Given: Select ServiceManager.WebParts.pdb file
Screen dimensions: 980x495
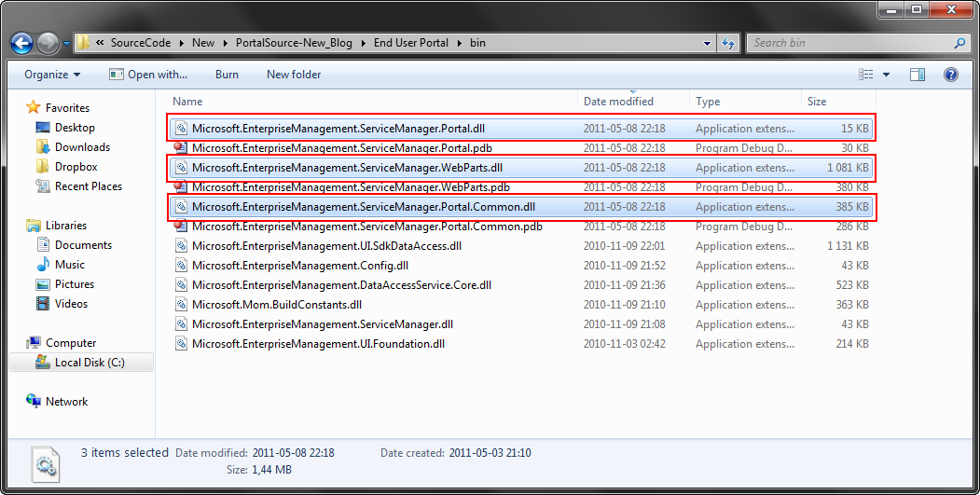Looking at the screenshot, I should point(521,186).
